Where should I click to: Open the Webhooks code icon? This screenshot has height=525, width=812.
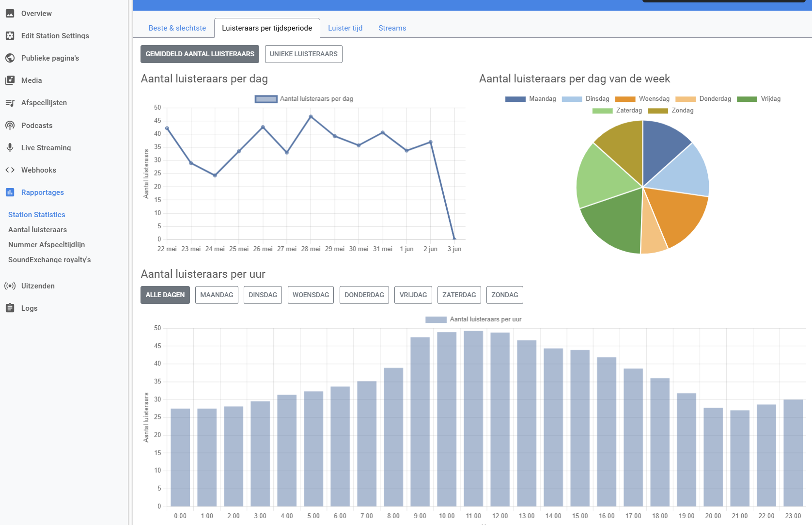[x=10, y=170]
